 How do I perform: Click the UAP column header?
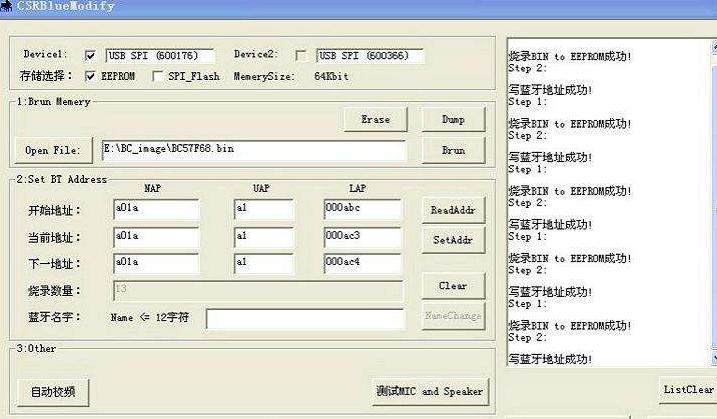261,188
